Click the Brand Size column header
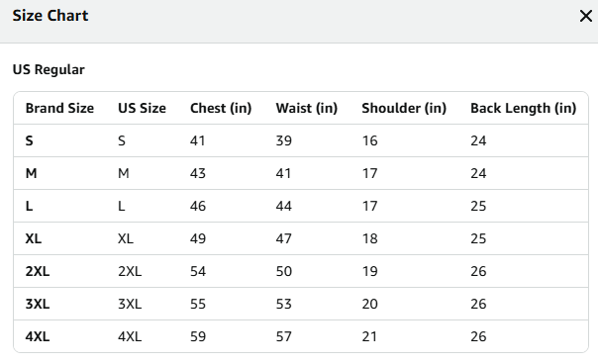598x364 pixels. (59, 108)
